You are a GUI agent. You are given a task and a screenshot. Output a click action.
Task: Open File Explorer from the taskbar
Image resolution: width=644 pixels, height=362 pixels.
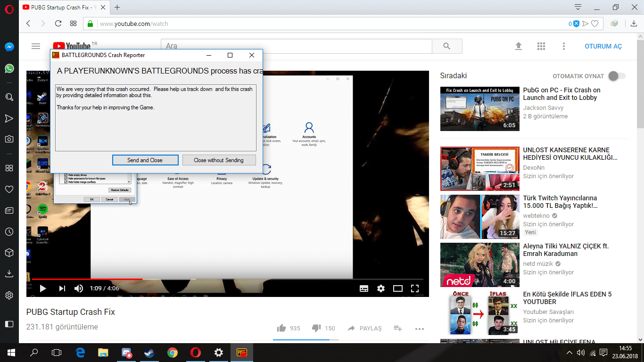tap(103, 353)
